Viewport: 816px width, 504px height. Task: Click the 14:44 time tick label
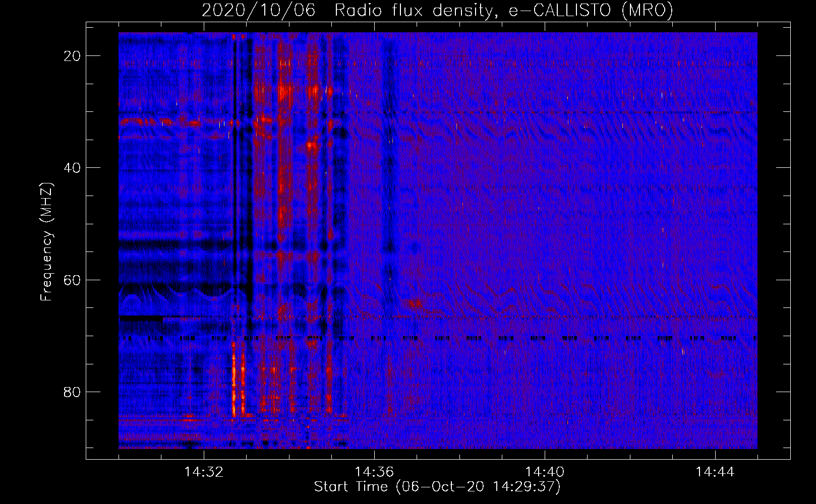(715, 472)
